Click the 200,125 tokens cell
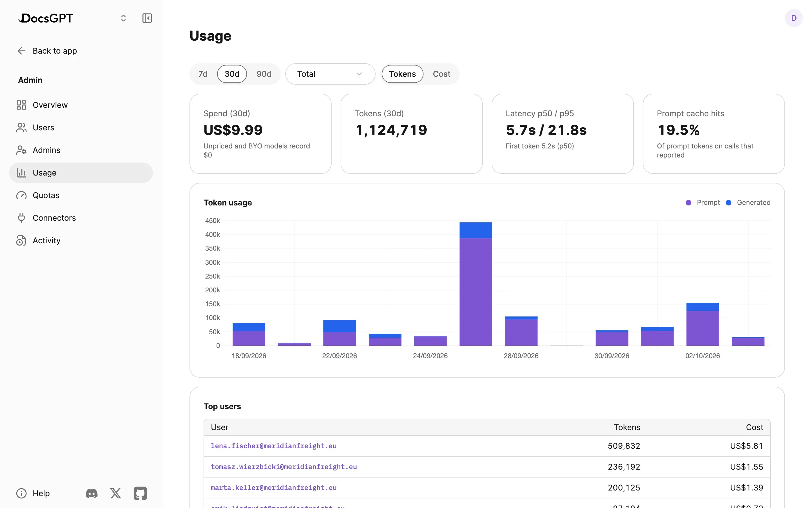This screenshot has width=812, height=508. pos(624,487)
